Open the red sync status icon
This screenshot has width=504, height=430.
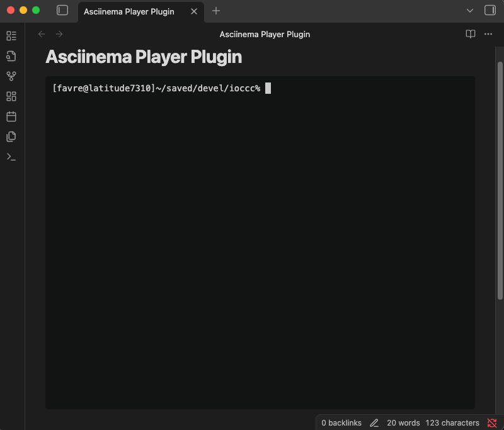point(492,423)
